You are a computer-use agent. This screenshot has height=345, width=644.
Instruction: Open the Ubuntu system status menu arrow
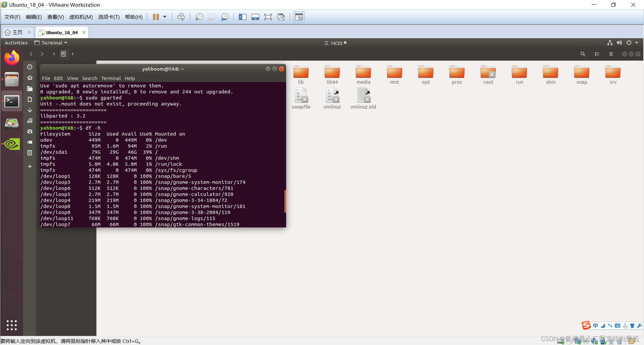[637, 43]
